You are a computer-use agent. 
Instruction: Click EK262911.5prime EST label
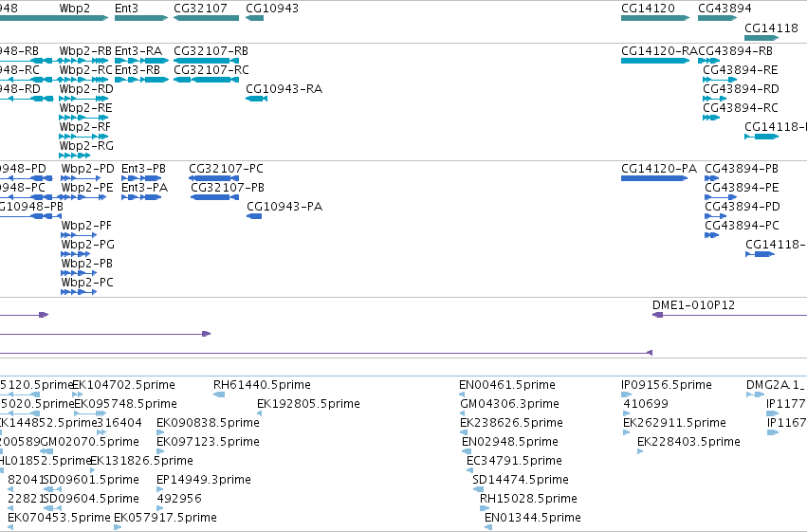click(x=675, y=423)
